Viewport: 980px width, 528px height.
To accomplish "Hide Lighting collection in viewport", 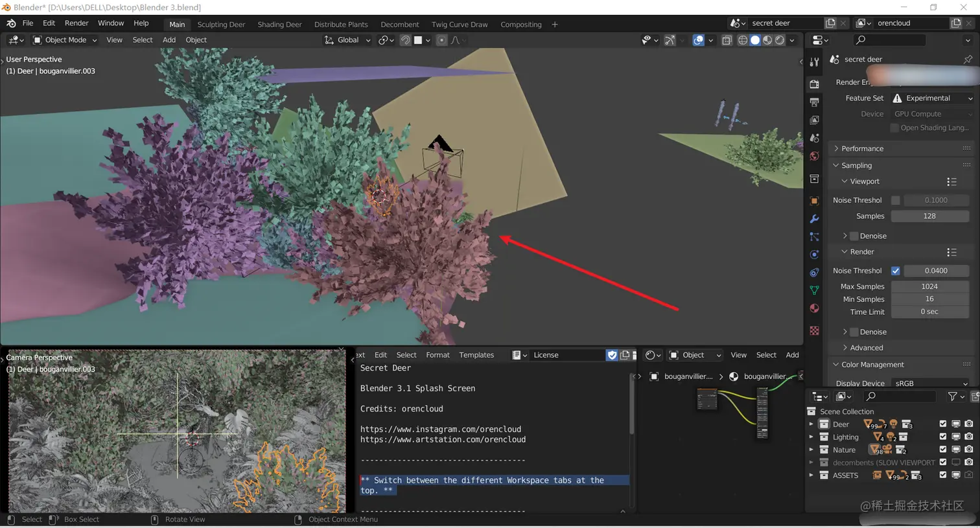I will 956,437.
